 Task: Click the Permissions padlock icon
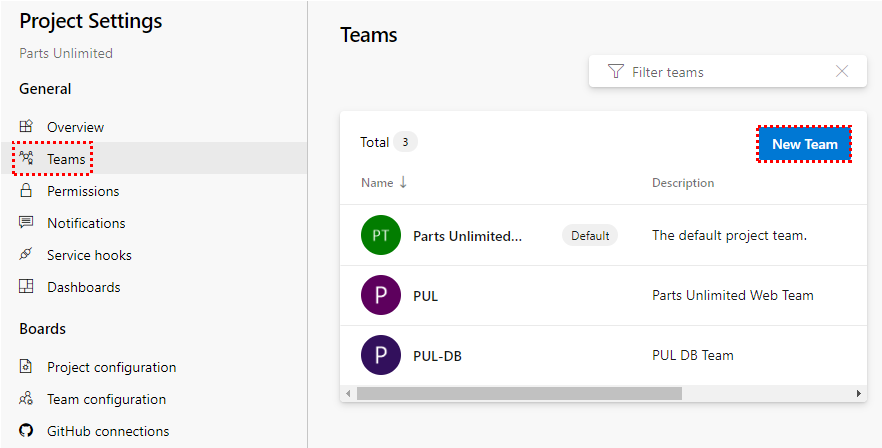tap(26, 190)
